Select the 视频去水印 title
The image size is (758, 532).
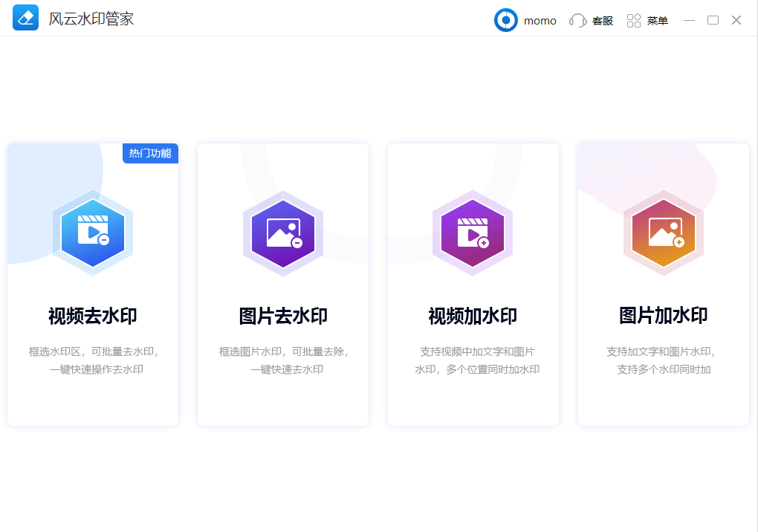[93, 316]
